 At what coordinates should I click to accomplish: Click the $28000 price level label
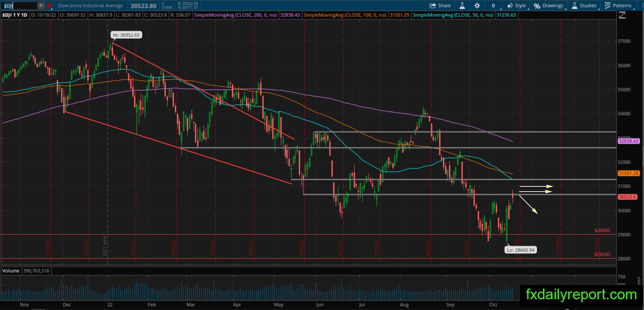click(602, 255)
